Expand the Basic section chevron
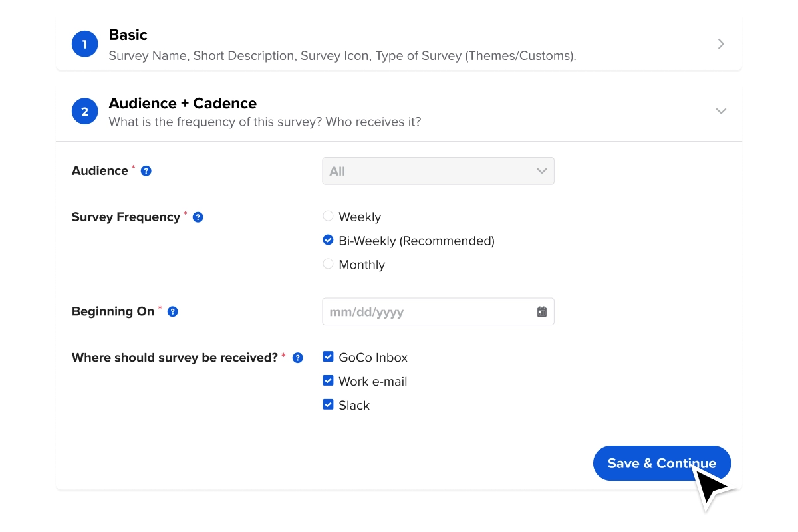 720,43
